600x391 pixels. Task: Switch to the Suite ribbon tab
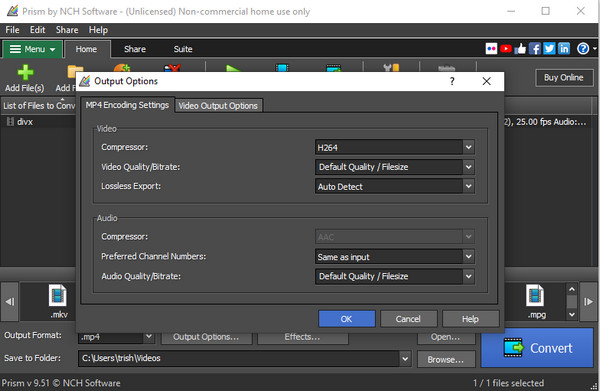(183, 49)
